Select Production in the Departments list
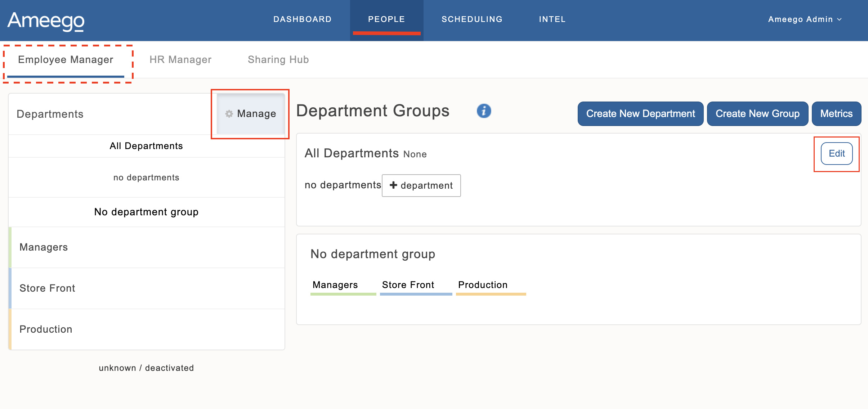This screenshot has height=409, width=868. coord(46,329)
